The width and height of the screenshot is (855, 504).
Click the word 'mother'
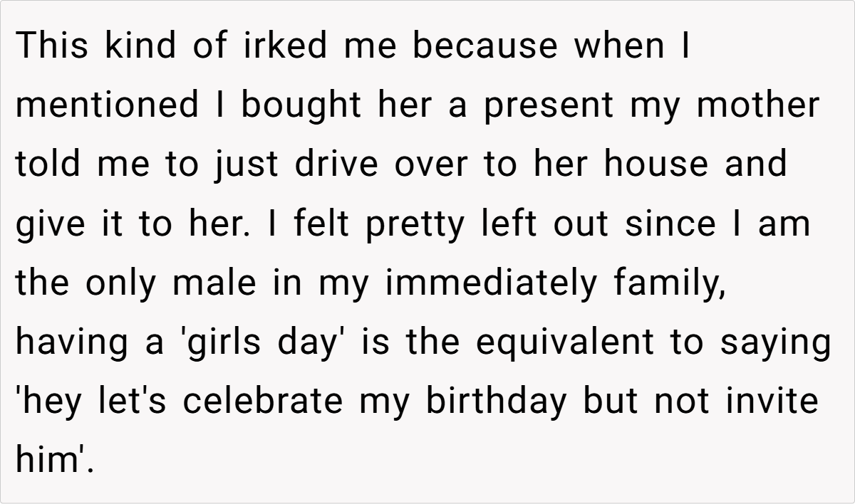tap(757, 105)
